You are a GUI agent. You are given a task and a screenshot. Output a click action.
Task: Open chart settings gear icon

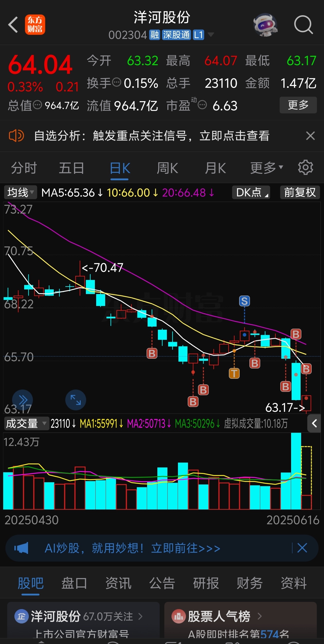[305, 167]
